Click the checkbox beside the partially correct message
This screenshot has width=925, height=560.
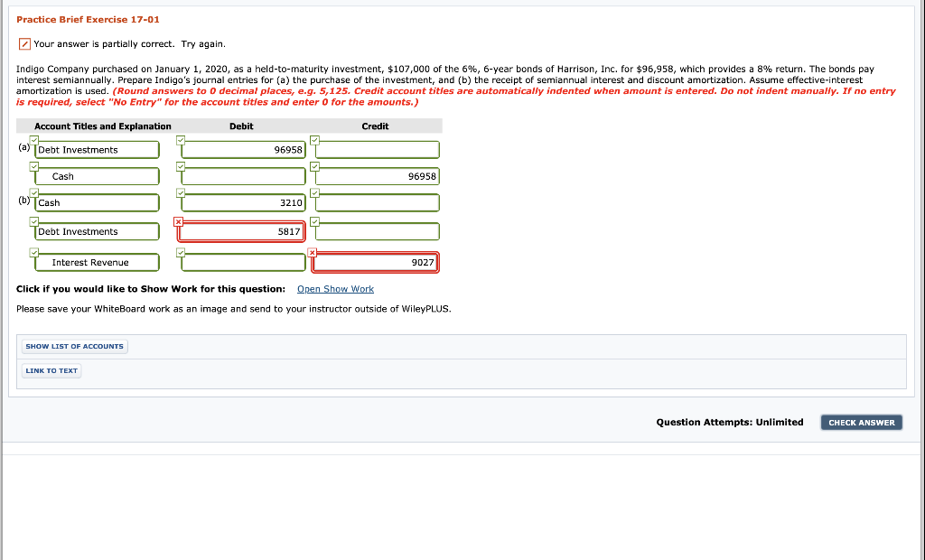[23, 43]
